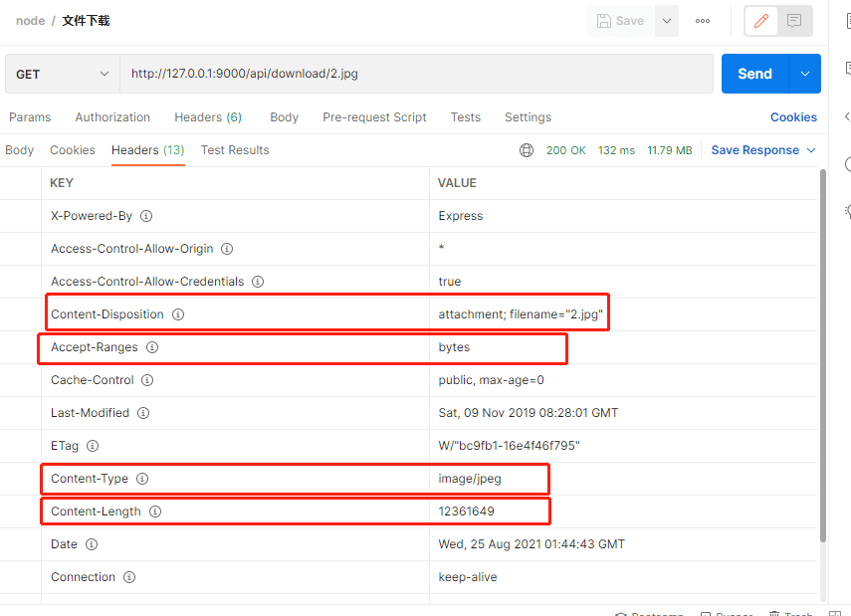851x616 pixels.
Task: Open the three-dot more actions menu
Action: [x=703, y=21]
